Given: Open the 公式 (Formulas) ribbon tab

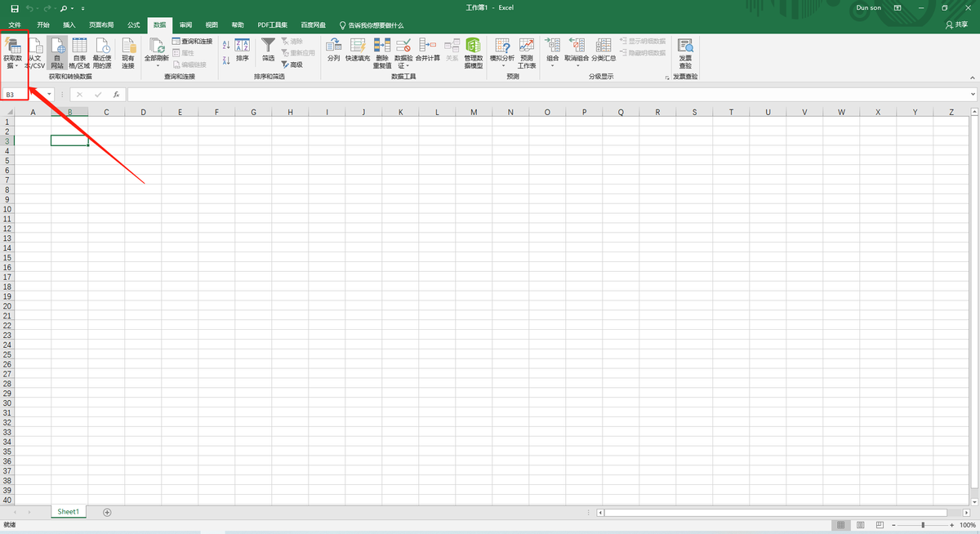Looking at the screenshot, I should (x=134, y=25).
